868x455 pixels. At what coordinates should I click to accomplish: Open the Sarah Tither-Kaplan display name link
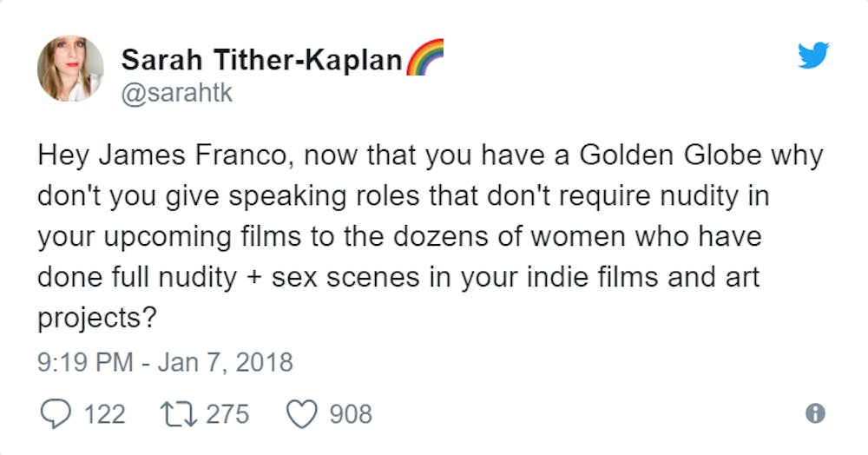(x=261, y=60)
